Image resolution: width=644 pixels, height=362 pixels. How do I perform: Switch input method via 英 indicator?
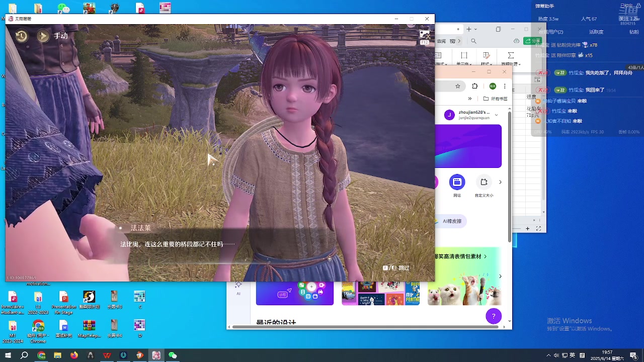tap(573, 355)
